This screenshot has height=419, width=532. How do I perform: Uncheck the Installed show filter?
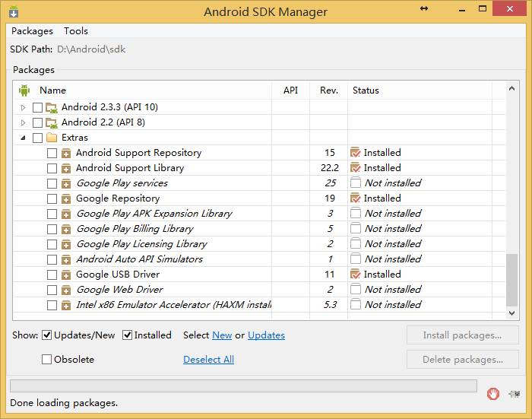[127, 335]
